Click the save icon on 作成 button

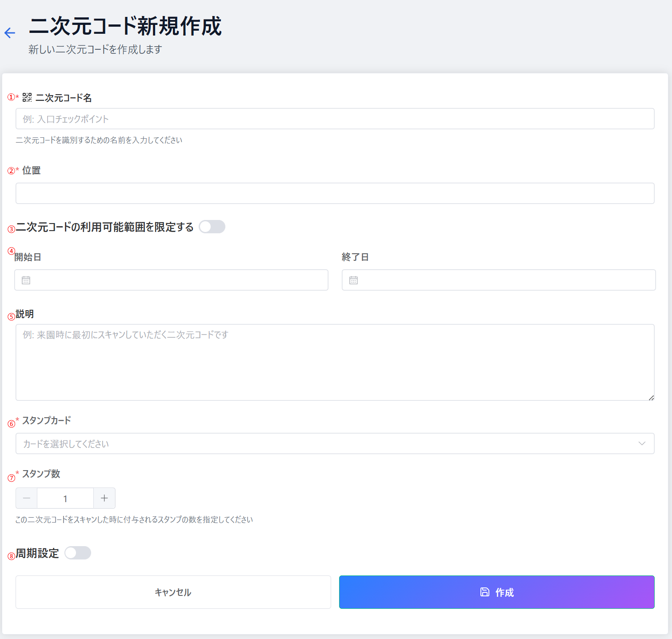485,592
